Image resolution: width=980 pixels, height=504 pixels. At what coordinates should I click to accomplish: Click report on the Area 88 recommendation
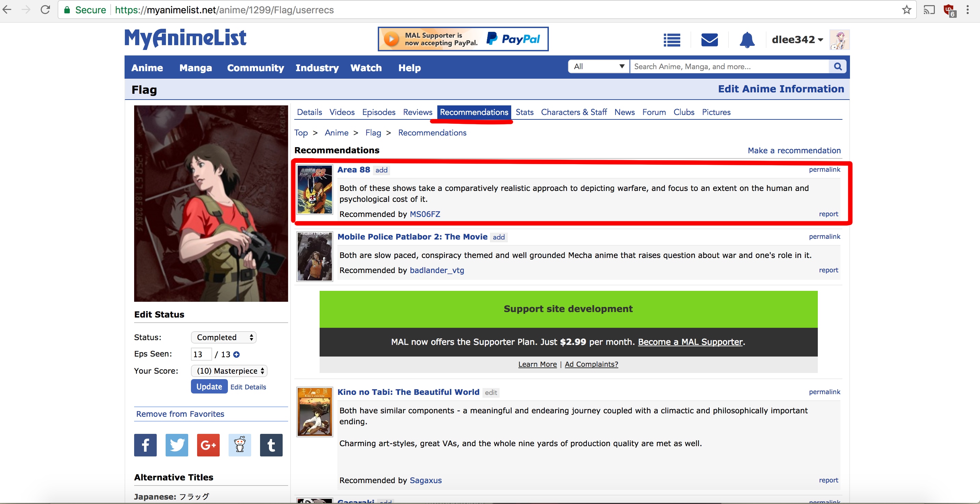(829, 214)
